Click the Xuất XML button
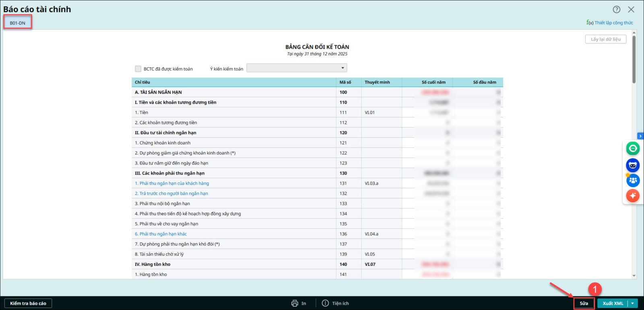Viewport: 644px width, 310px height. 613,303
